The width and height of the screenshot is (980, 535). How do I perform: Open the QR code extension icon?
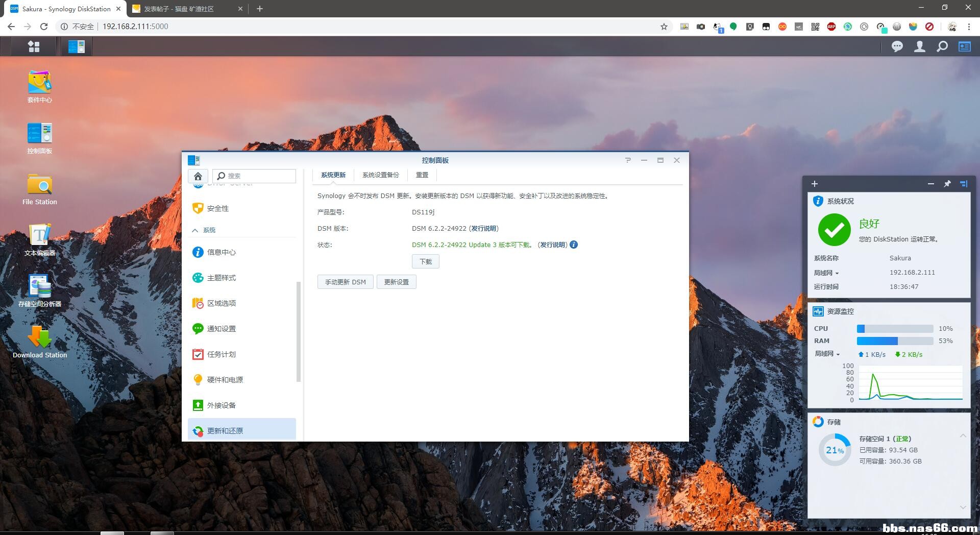click(815, 27)
